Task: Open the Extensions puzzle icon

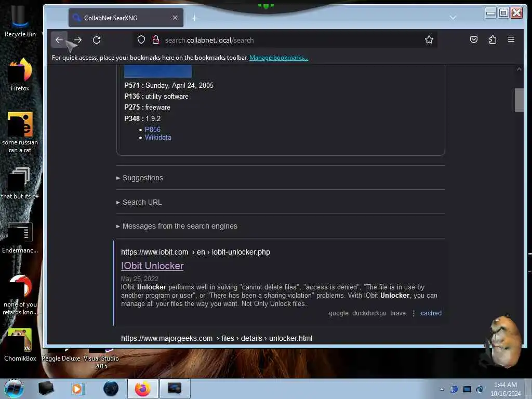Action: [493, 39]
